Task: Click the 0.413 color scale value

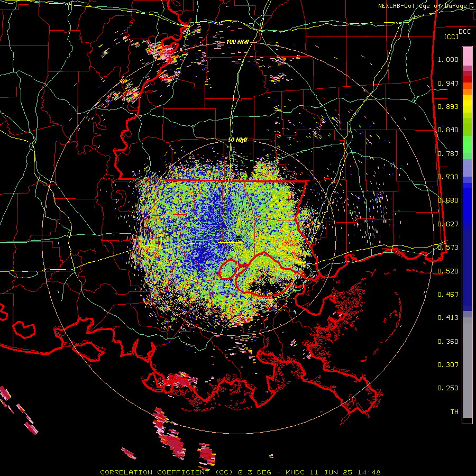Action: [x=448, y=318]
